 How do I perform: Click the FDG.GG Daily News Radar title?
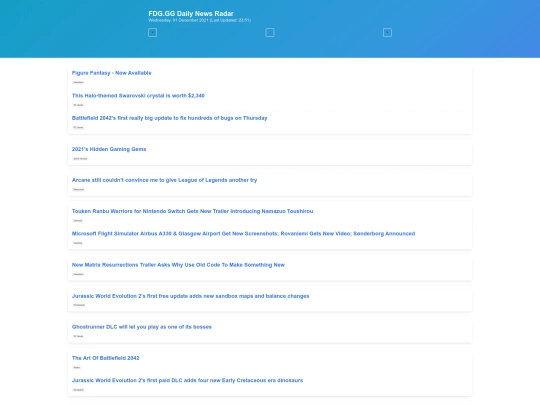point(191,13)
